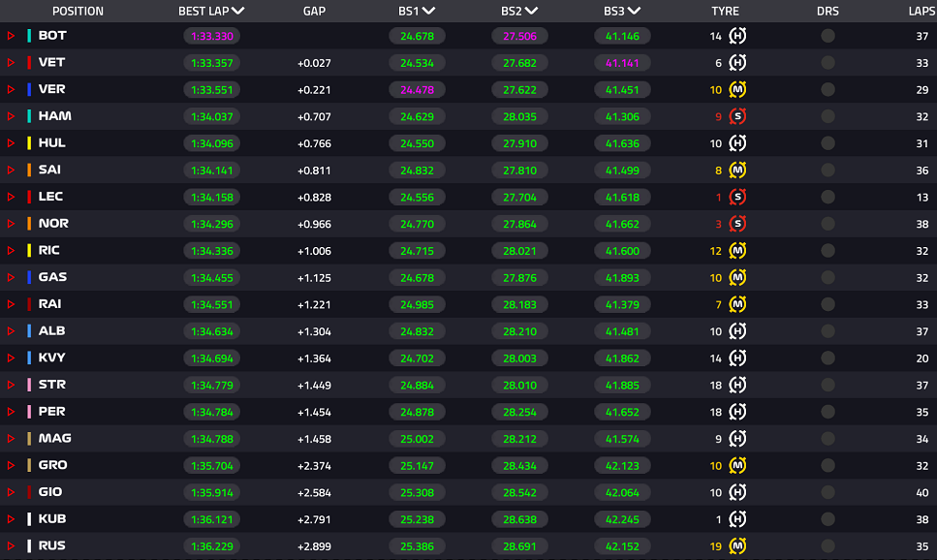
Task: Open the BS1 column dropdown
Action: tap(428, 11)
